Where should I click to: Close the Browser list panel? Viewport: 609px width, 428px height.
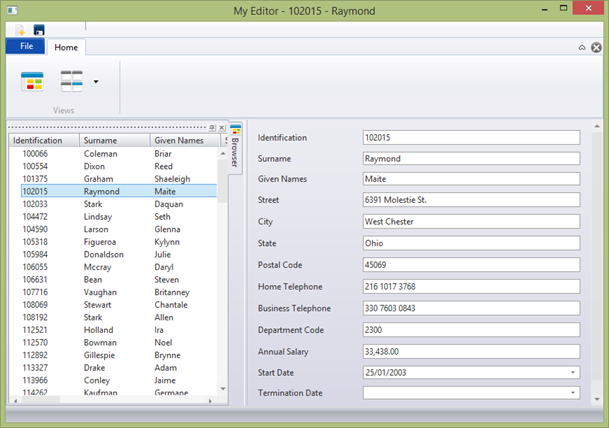222,128
